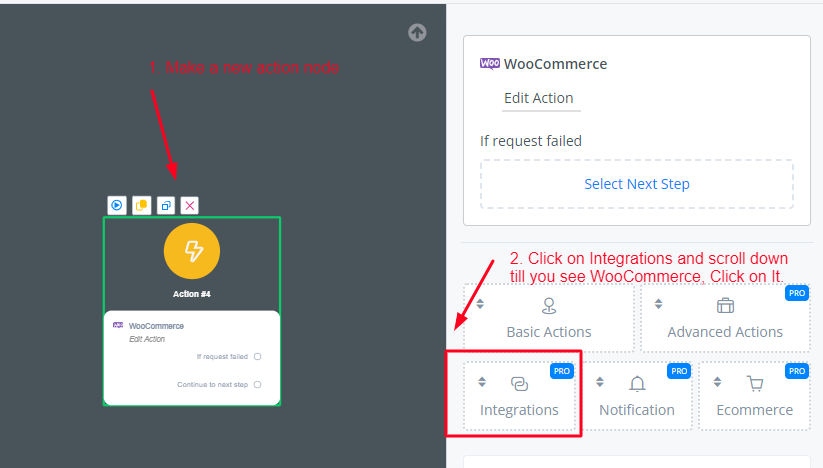Duplicate the Action #4 node
Viewport: 823px width, 468px height.
166,205
